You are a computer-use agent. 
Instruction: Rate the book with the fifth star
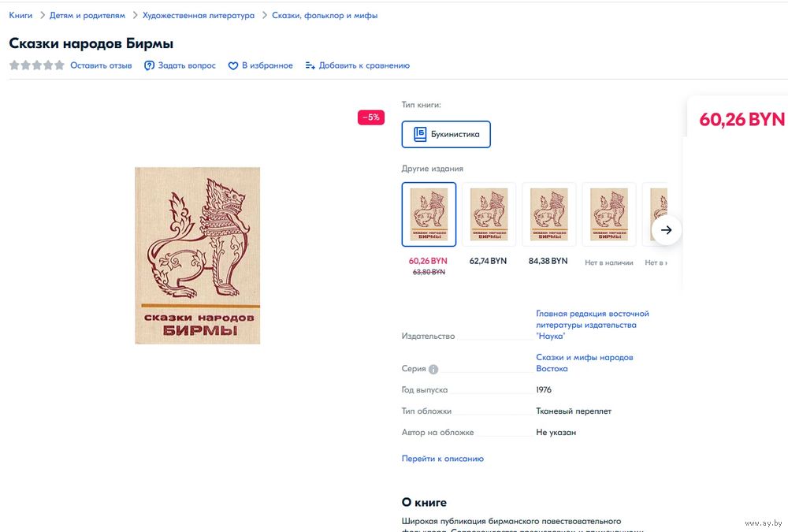tap(60, 65)
